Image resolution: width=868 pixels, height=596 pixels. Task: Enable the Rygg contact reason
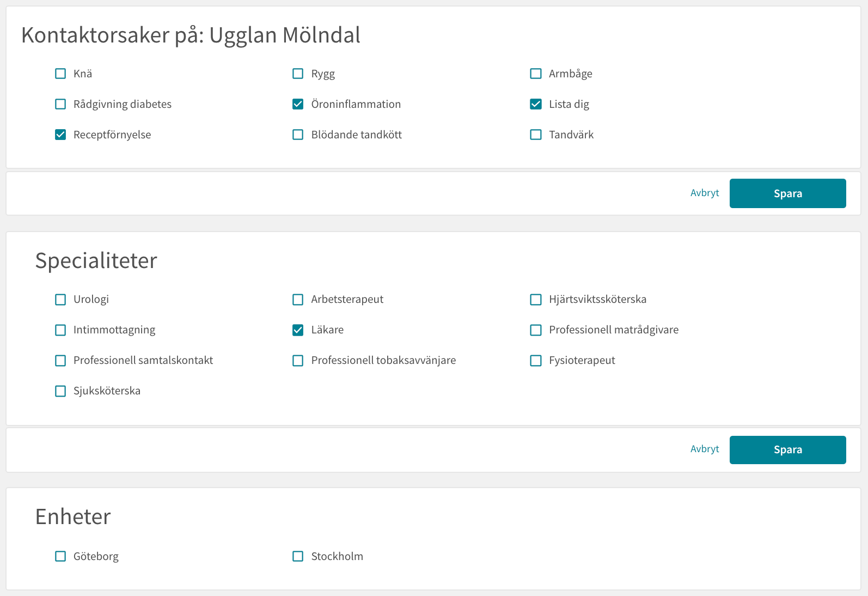[x=298, y=74]
